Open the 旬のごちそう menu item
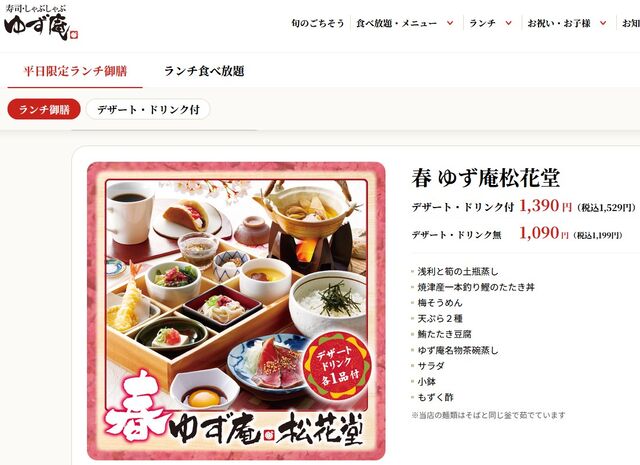 [318, 23]
